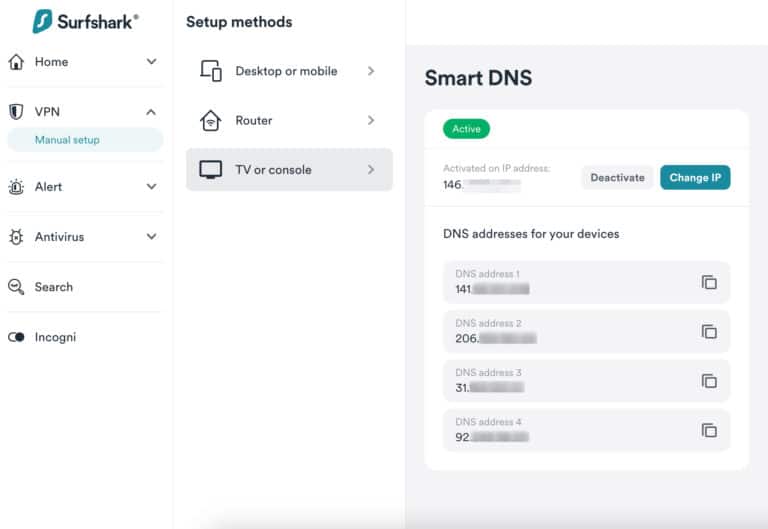Copy DNS address 1
Viewport: 768px width, 529px height.
click(x=709, y=282)
